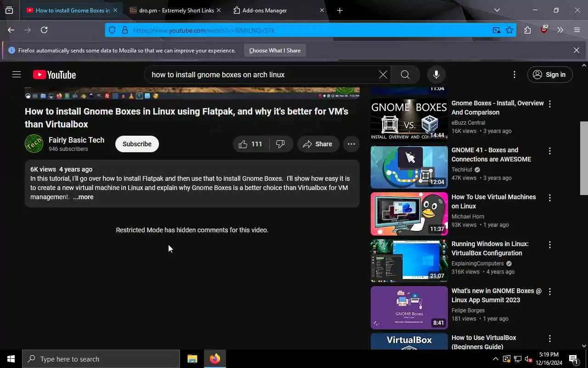Viewport: 588px width, 368px height.
Task: Expand video description with more
Action: pos(83,197)
